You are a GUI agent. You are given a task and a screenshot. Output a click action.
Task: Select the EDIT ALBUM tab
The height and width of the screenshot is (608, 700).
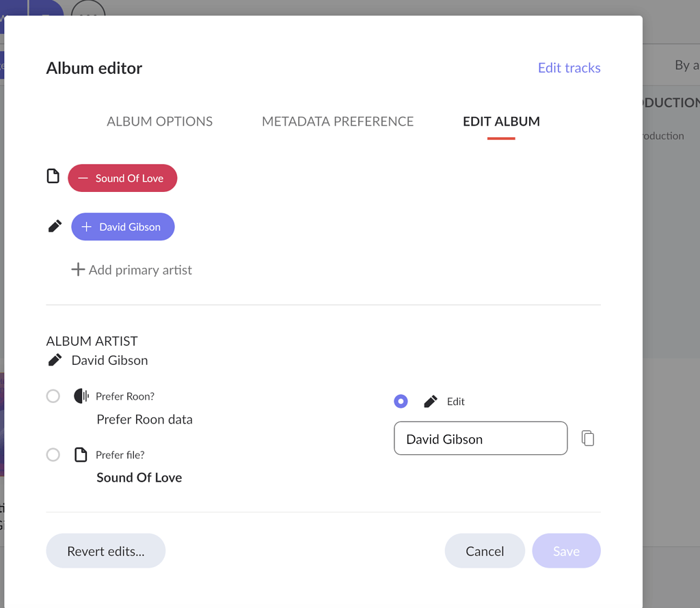pos(501,121)
